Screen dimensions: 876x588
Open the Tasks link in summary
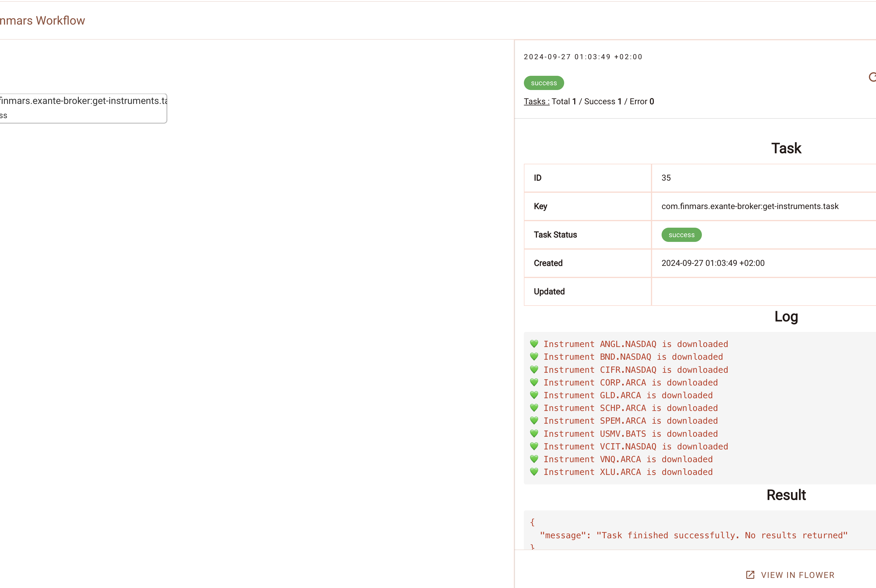point(536,101)
